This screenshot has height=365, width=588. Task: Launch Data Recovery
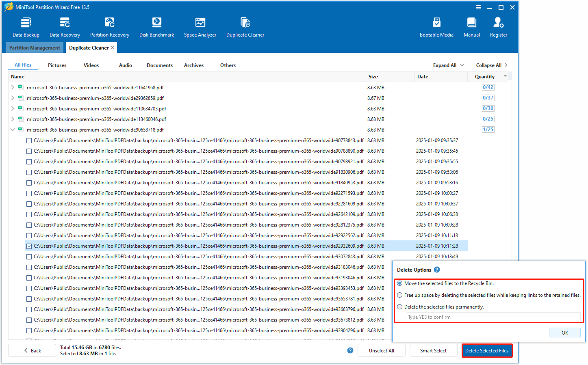pos(64,26)
